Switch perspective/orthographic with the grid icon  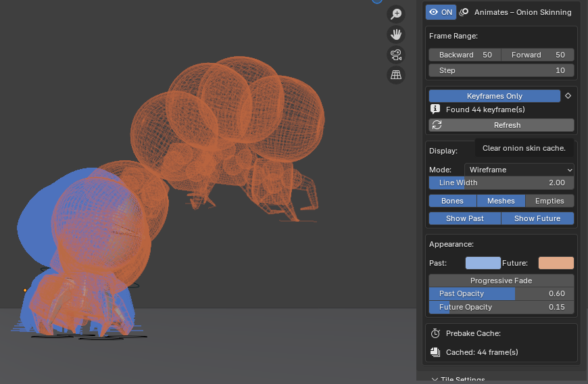pyautogui.click(x=396, y=75)
